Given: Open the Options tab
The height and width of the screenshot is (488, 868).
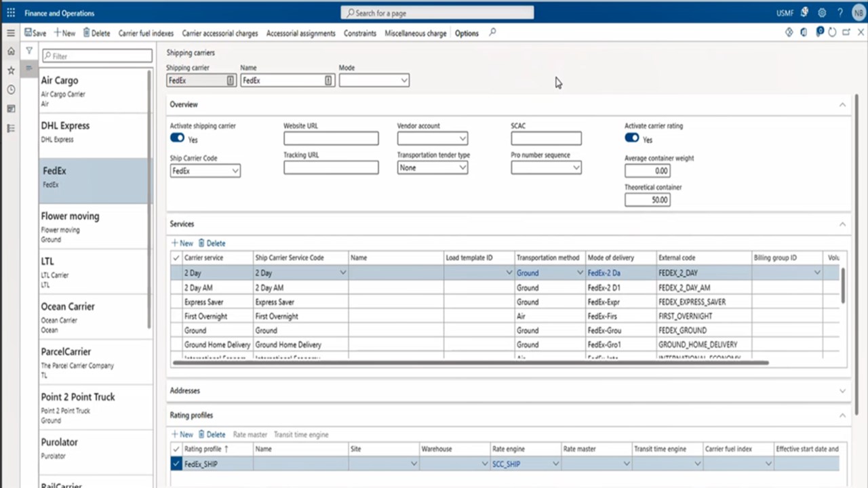Looking at the screenshot, I should (467, 33).
